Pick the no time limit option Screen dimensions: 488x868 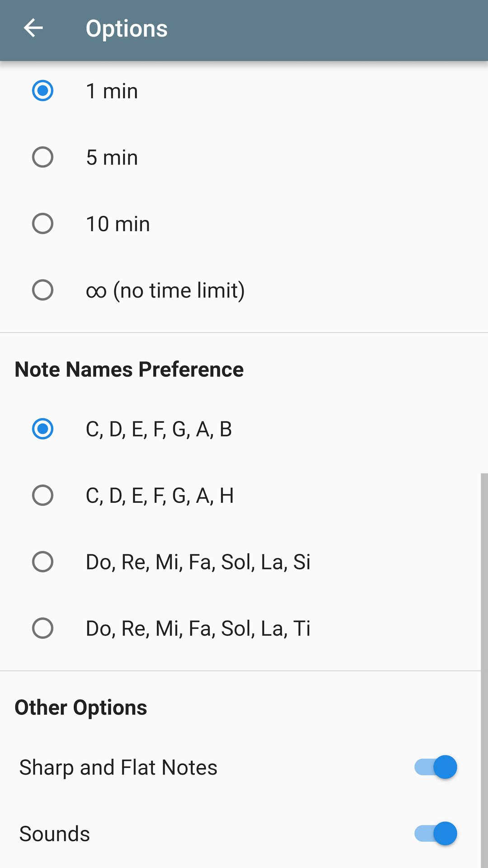tap(43, 290)
